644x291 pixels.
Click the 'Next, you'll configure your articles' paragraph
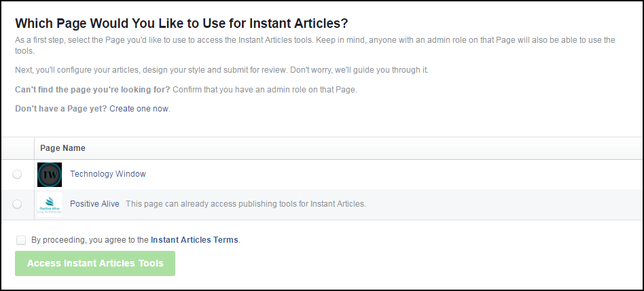[x=221, y=70]
